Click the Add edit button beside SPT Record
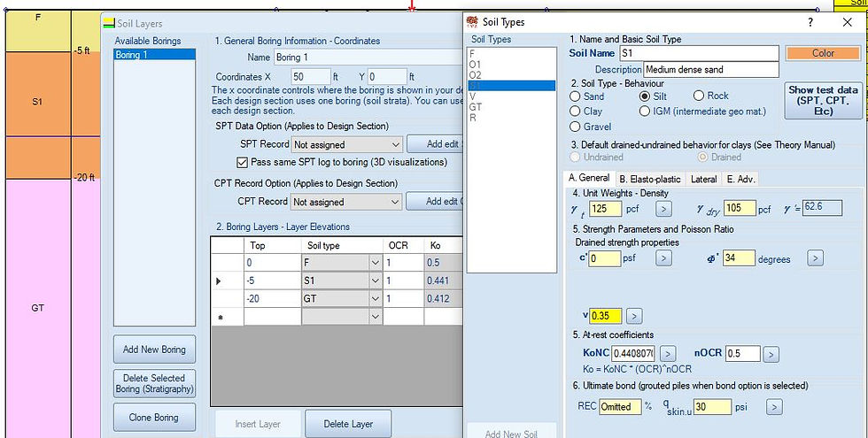868x438 pixels. pos(435,143)
